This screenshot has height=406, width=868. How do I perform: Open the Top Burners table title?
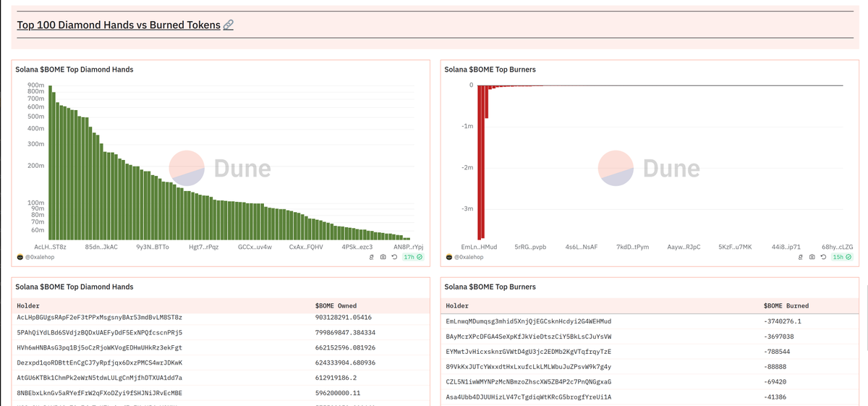coord(491,287)
